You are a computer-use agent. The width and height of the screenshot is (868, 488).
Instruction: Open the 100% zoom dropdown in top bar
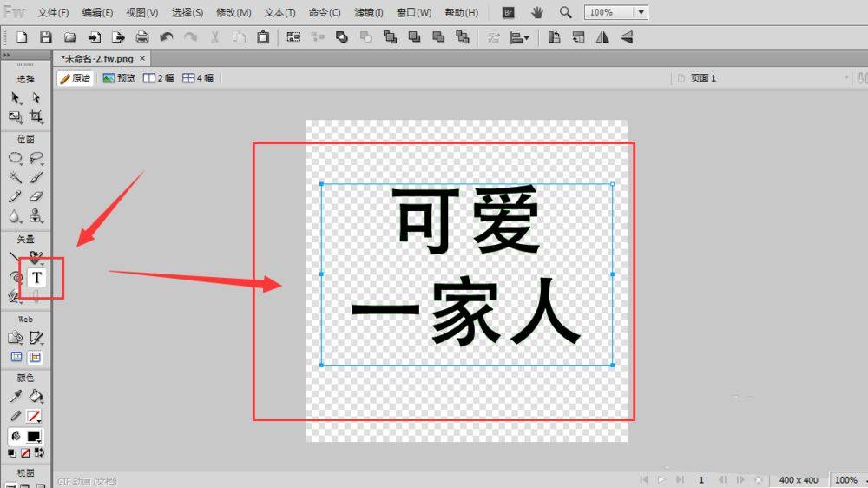[641, 12]
